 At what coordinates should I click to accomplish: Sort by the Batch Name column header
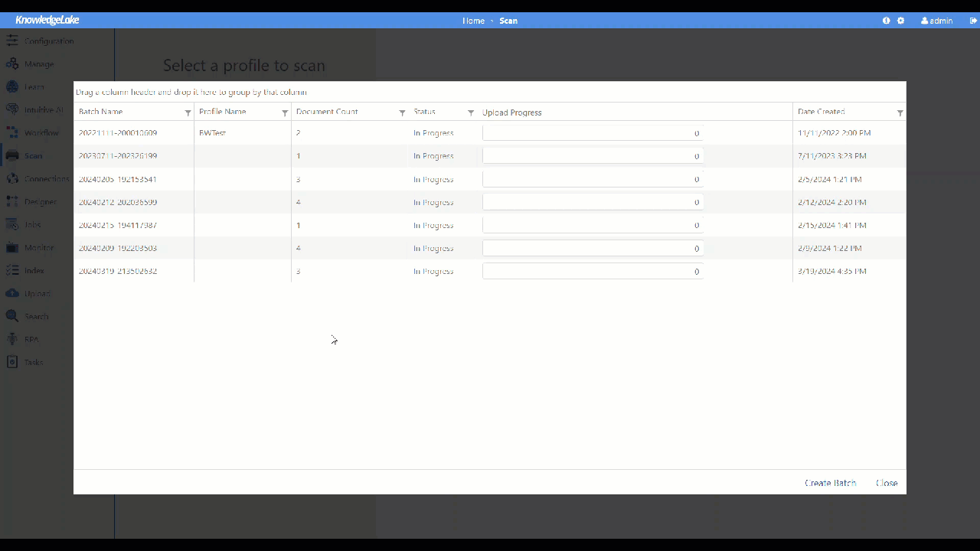[x=101, y=112]
